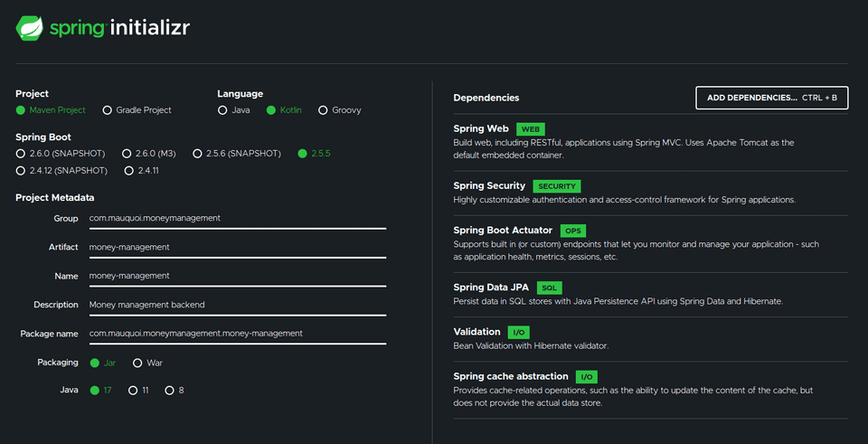Click the Project section heading
This screenshot has height=444, width=868.
point(33,94)
